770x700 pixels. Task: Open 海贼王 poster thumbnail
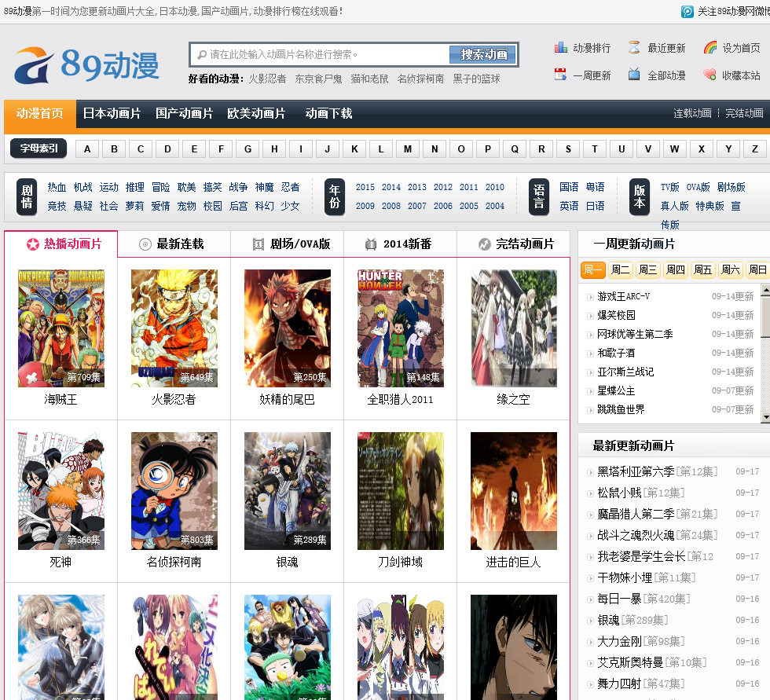[x=61, y=328]
